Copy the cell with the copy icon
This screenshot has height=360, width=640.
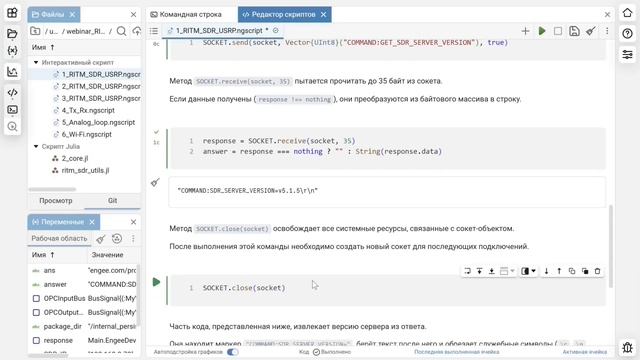[x=572, y=271]
